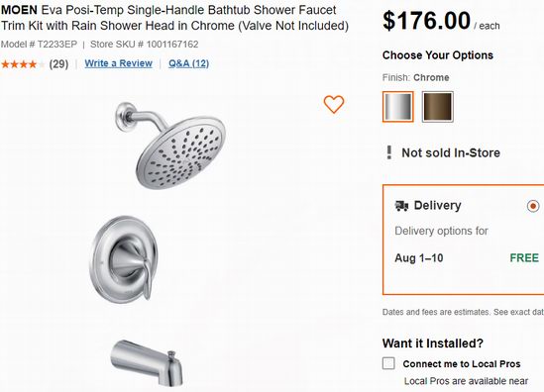This screenshot has height=392, width=544.
Task: Click the exclamation alert icon beside Not sold In-Store
Action: coord(389,152)
